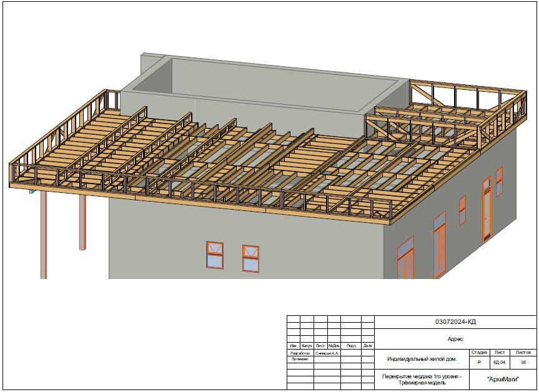Select the "Проверил" row label
The height and width of the screenshot is (392, 539).
click(300, 359)
